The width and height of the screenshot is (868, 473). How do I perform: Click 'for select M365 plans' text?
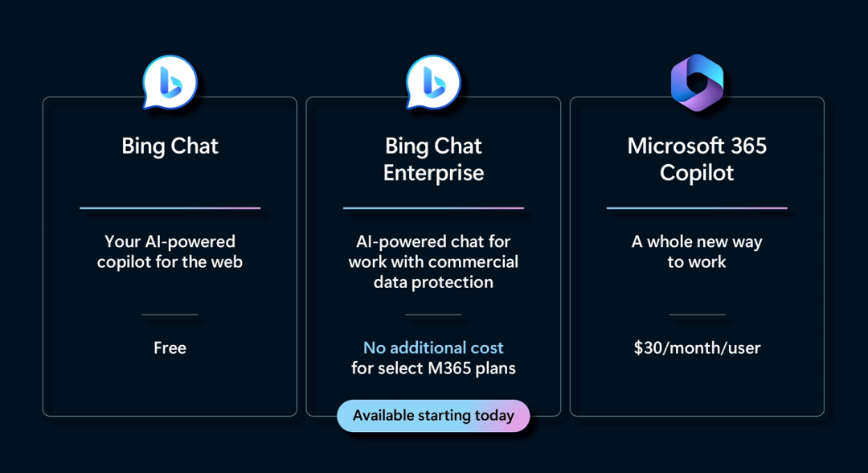point(433,368)
